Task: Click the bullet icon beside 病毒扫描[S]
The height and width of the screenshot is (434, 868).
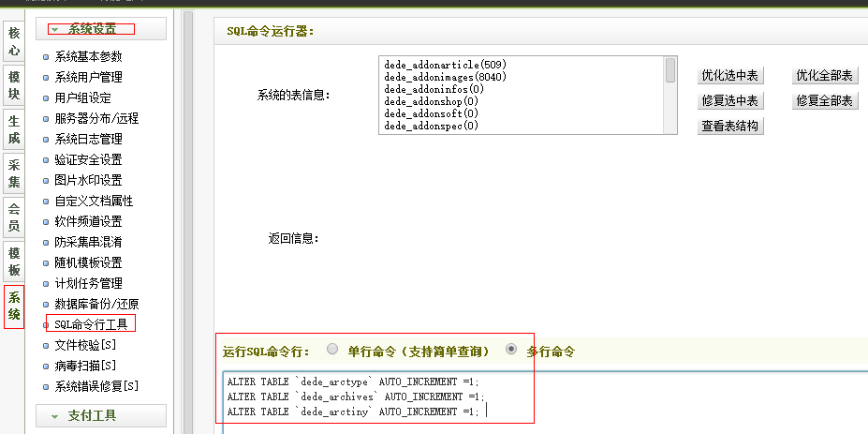Action: pos(46,367)
